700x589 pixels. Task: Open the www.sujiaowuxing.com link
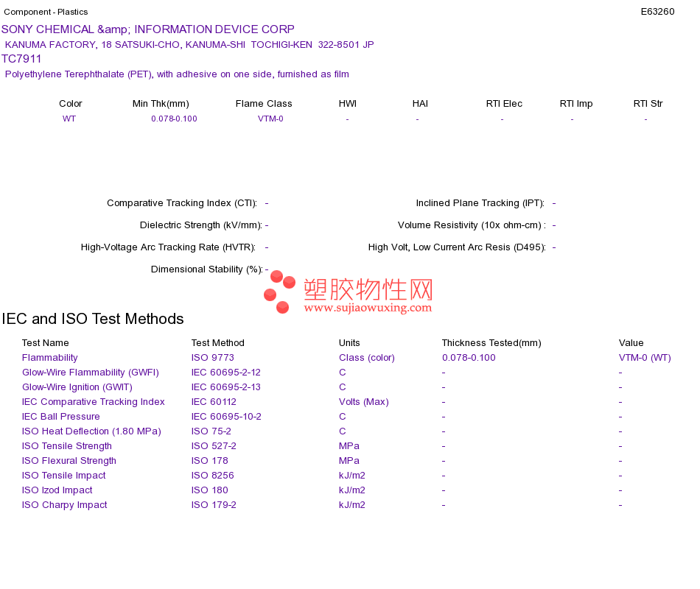(368, 308)
